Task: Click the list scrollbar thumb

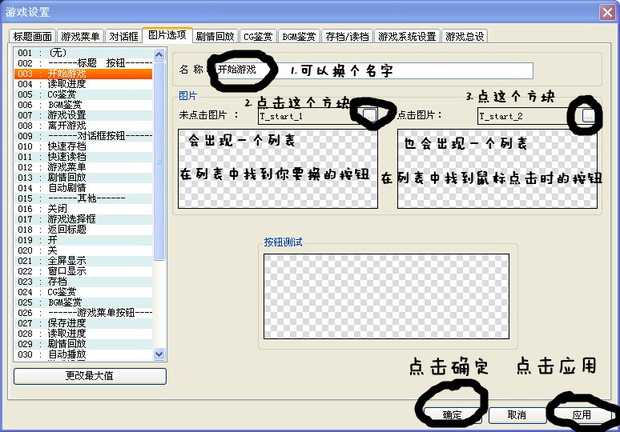Action: point(159,160)
